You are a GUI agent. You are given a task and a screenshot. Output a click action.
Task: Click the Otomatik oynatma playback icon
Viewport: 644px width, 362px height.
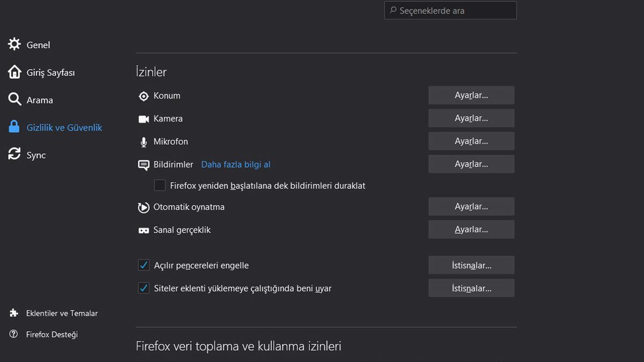click(143, 207)
